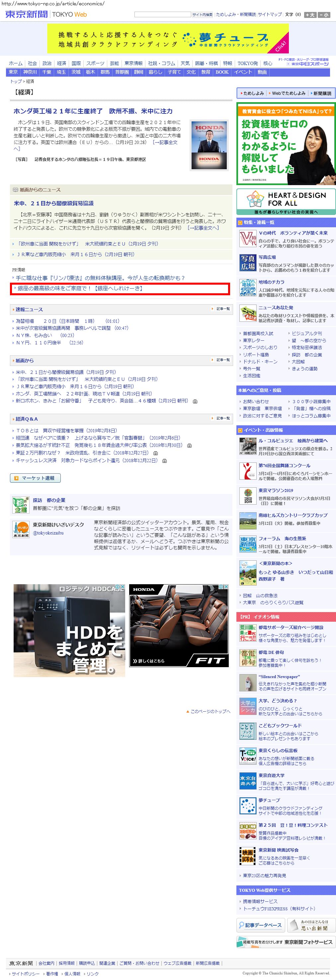
Task: Jump to このページのトップへ
Action: 210,711
